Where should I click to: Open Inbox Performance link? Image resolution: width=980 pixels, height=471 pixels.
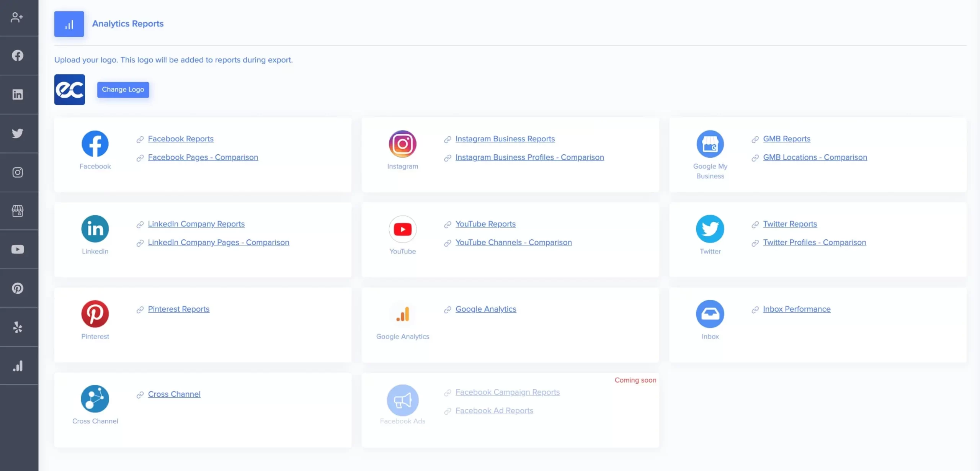click(796, 309)
